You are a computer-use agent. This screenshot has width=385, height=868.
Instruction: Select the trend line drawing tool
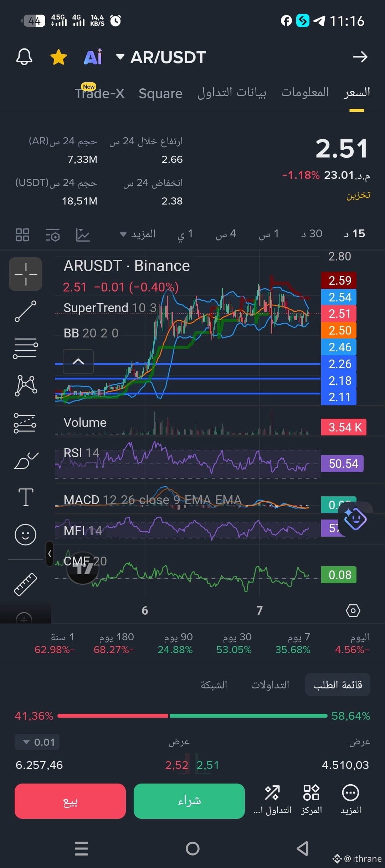click(x=25, y=311)
